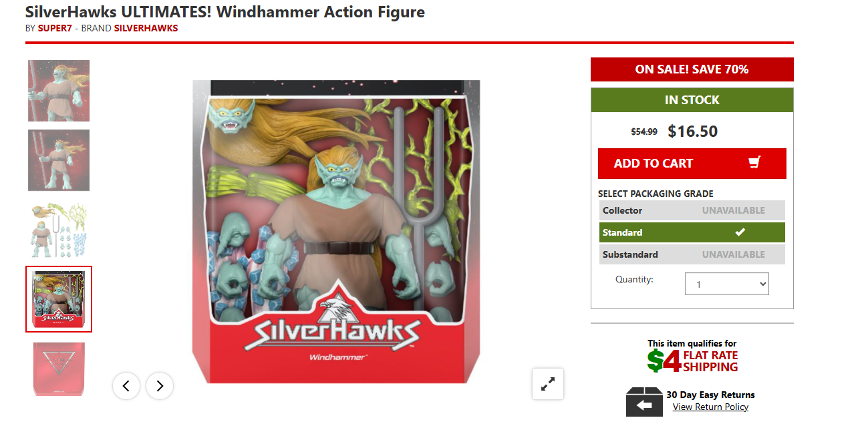Open the SILVERHAWKS brand link
This screenshot has width=868, height=426.
pyautogui.click(x=146, y=28)
